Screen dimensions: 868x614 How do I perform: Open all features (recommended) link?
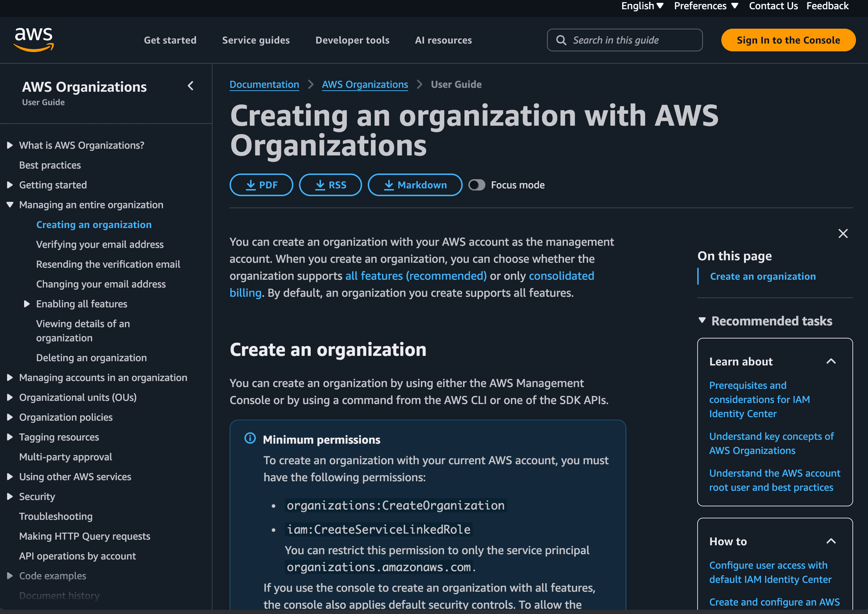pyautogui.click(x=416, y=276)
